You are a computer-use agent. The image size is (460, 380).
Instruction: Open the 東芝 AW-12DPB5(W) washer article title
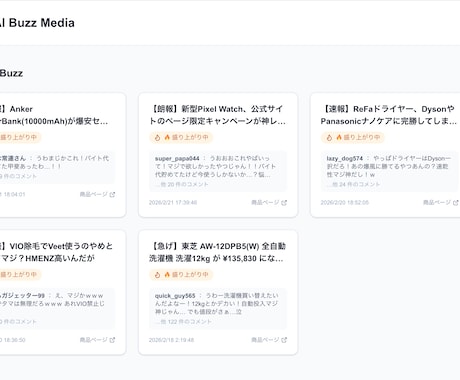[218, 252]
